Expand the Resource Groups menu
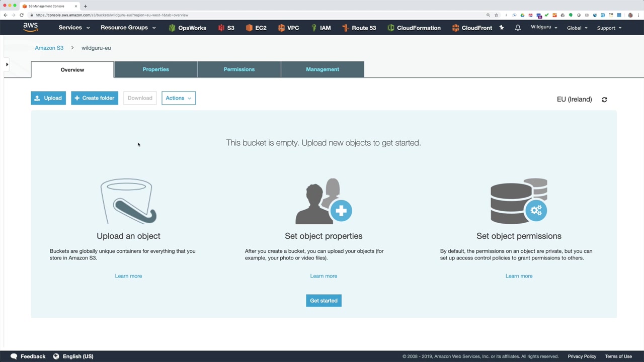Screen dimensions: 644x362 pyautogui.click(x=128, y=28)
